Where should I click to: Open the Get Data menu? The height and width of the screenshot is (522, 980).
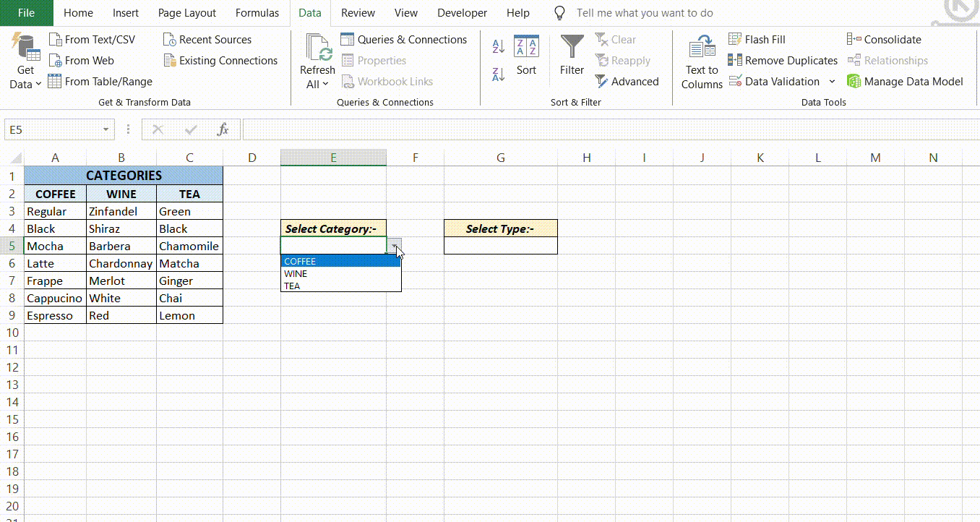pos(25,61)
